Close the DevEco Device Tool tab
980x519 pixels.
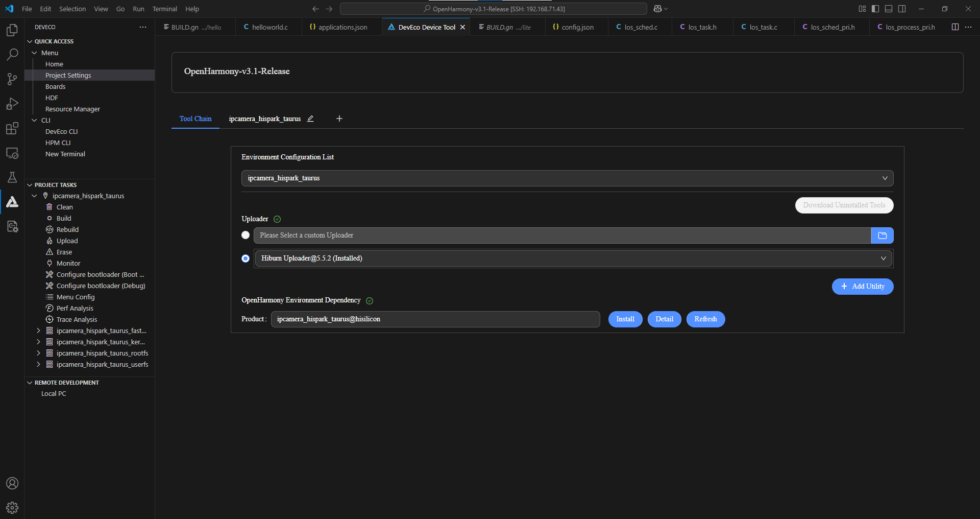[x=462, y=27]
